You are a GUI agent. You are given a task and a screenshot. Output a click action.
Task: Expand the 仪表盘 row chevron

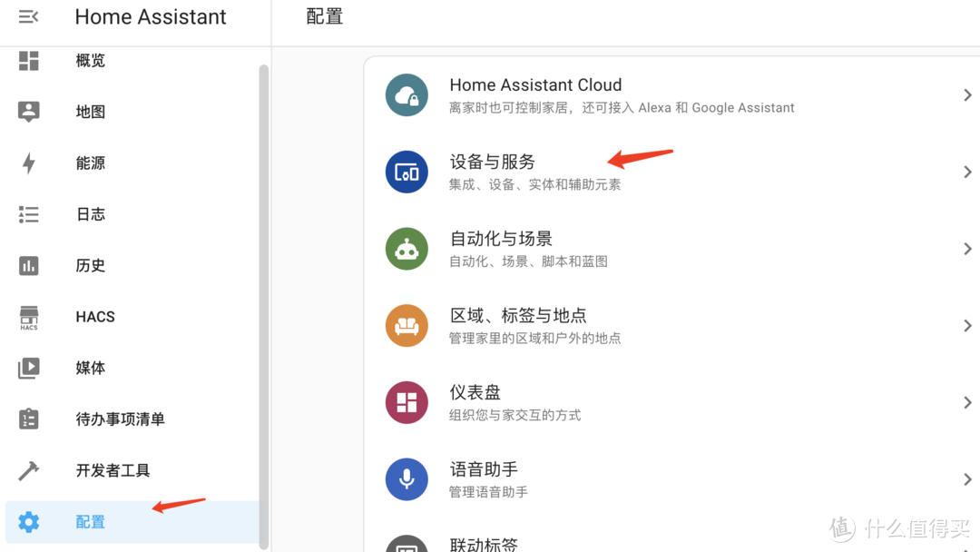click(966, 401)
